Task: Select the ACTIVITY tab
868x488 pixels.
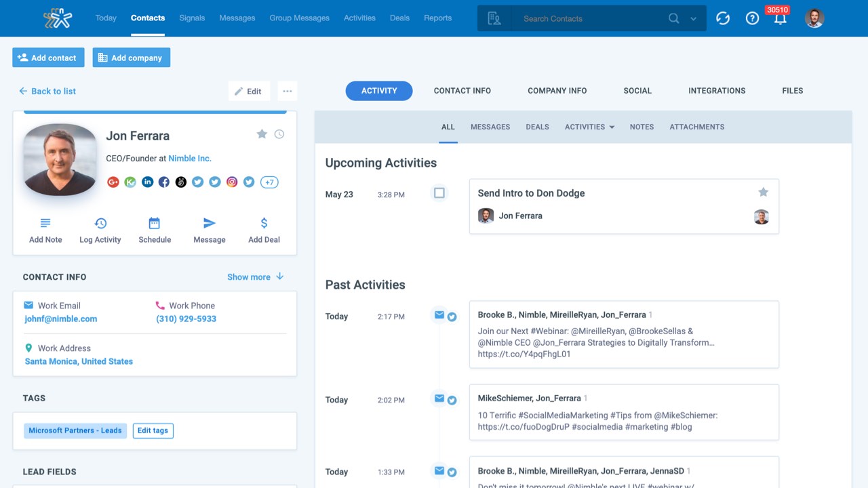Action: (379, 91)
